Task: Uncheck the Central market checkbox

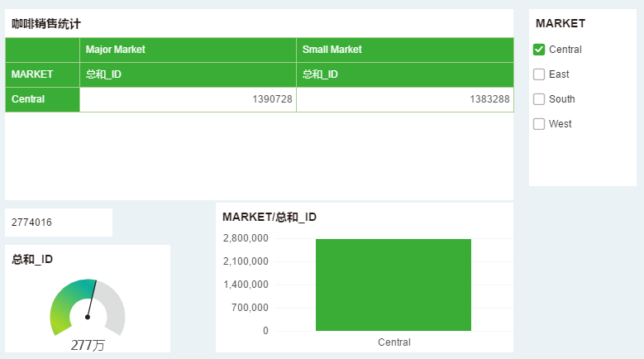Action: (539, 50)
